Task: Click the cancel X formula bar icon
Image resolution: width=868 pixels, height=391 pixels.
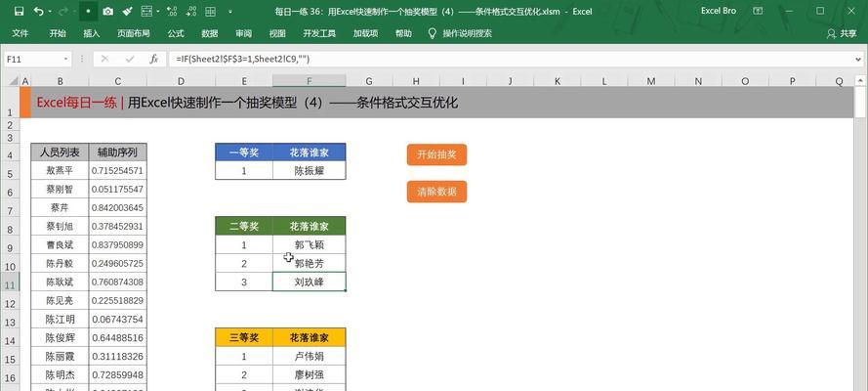Action: click(x=104, y=59)
